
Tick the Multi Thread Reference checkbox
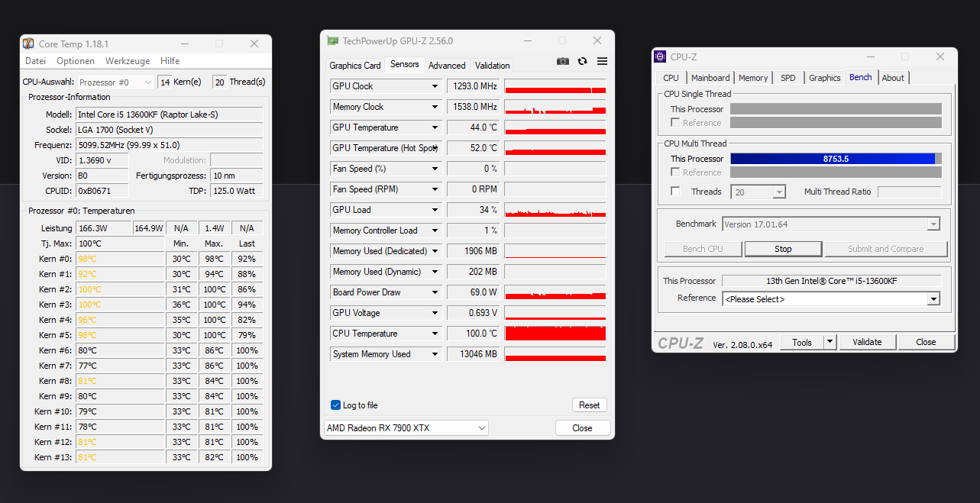[675, 173]
